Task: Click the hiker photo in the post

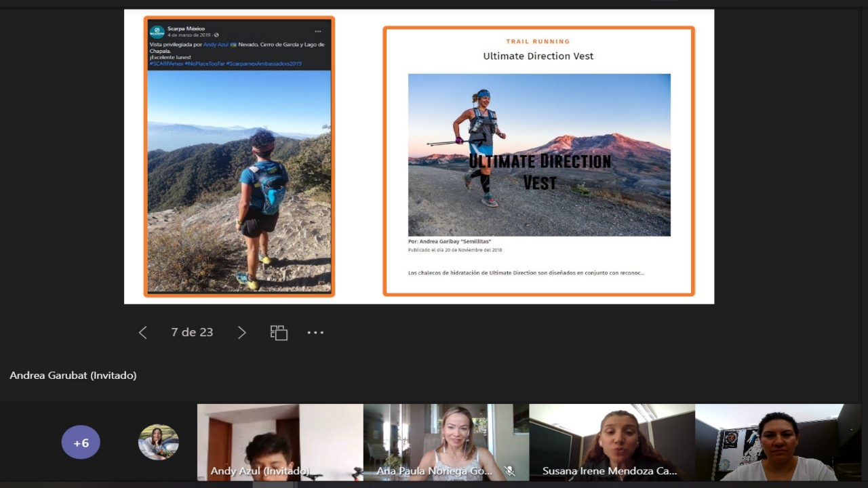Action: point(239,181)
